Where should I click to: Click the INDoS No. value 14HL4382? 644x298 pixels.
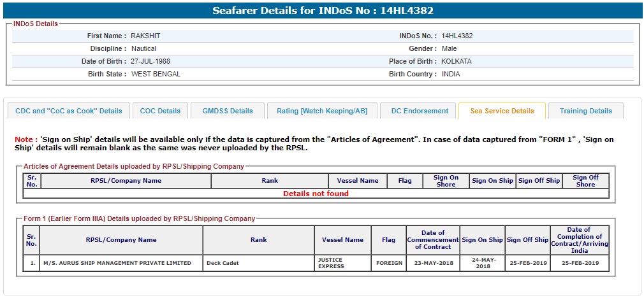pyautogui.click(x=457, y=36)
